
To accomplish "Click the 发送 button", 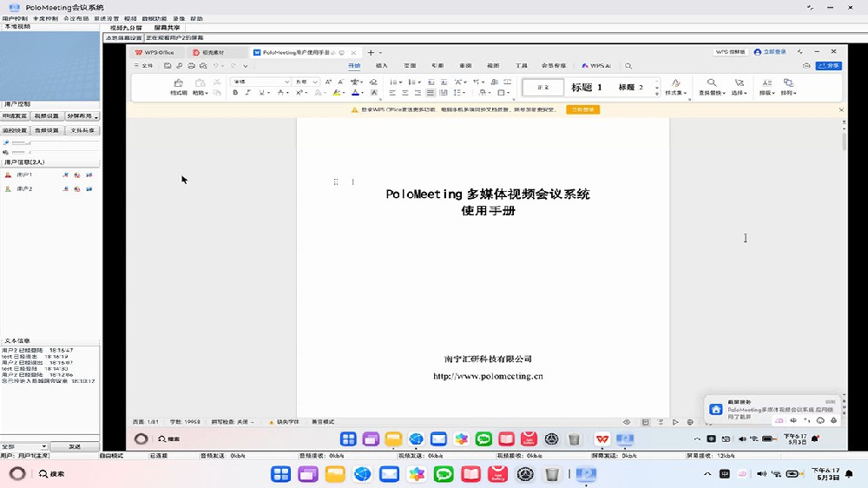I will (x=75, y=446).
